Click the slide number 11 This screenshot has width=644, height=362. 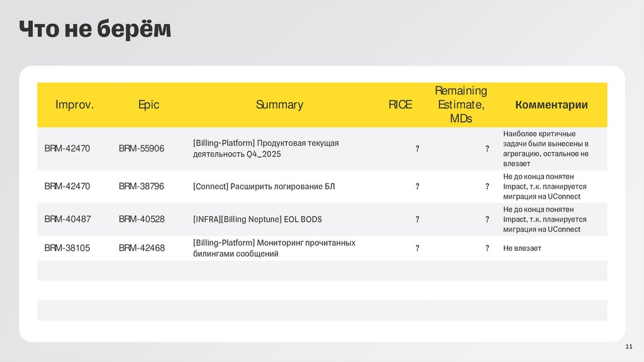tap(629, 348)
